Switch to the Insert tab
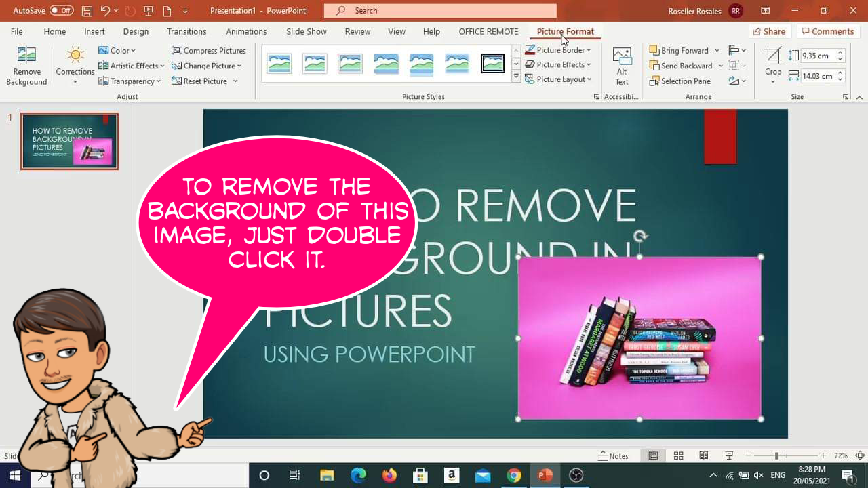Viewport: 868px width, 488px height. tap(94, 31)
